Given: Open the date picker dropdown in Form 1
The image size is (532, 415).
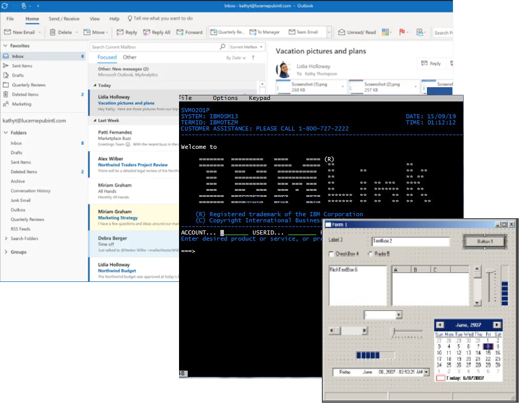Looking at the screenshot, I should 426,372.
